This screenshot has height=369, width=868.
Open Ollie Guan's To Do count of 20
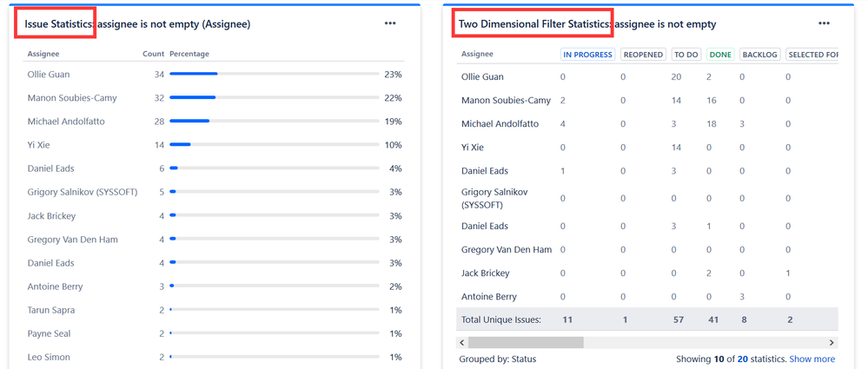click(676, 77)
